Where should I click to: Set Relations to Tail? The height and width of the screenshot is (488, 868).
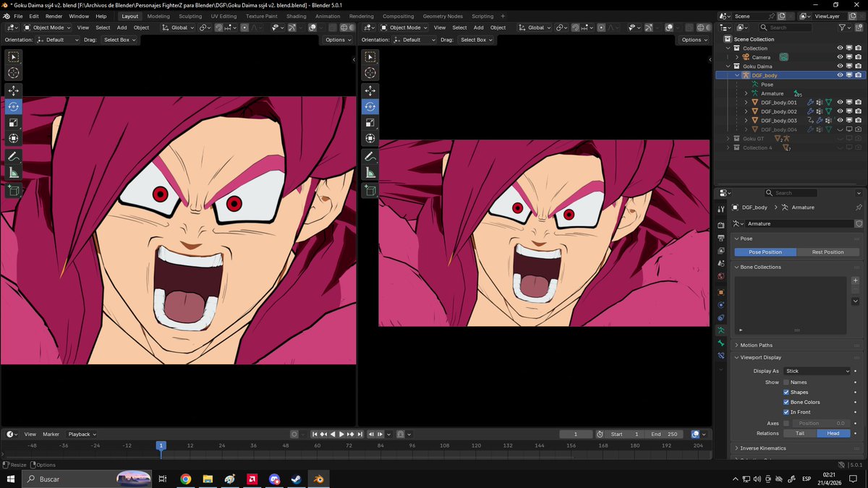pos(800,433)
